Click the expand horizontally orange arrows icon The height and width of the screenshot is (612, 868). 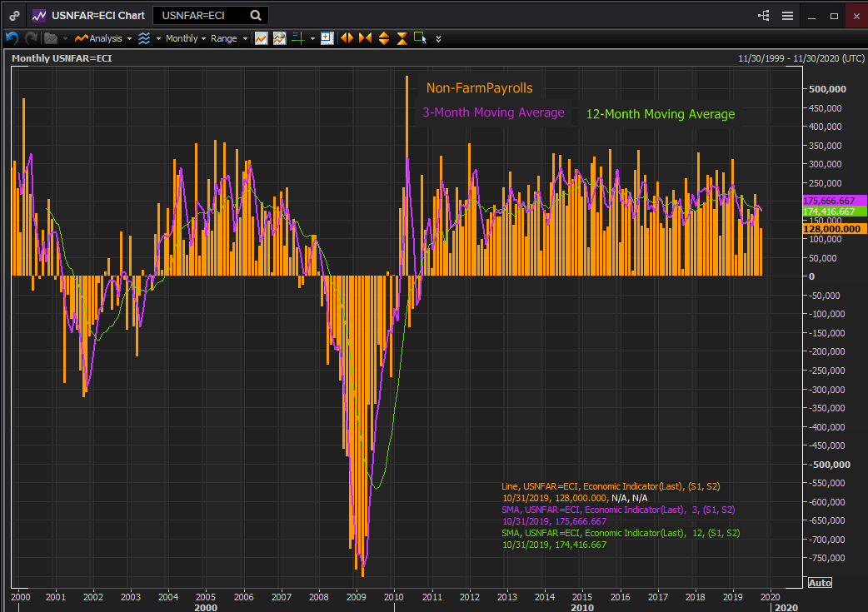[x=347, y=38]
